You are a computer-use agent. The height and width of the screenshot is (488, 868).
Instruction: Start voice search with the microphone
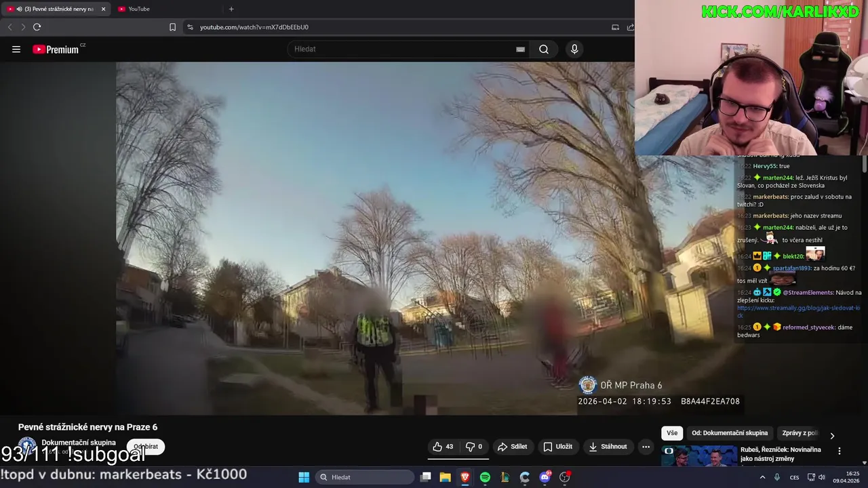(574, 49)
